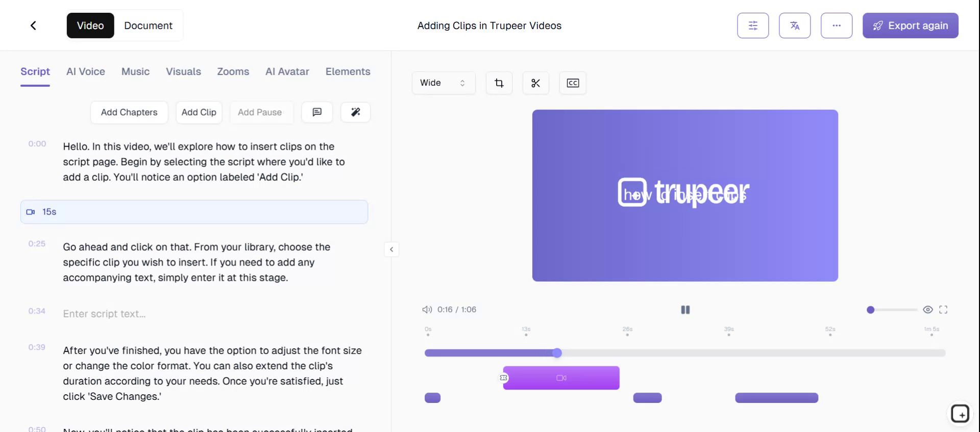Image resolution: width=980 pixels, height=432 pixels.
Task: Enter fullscreen with the expand icon
Action: [943, 309]
